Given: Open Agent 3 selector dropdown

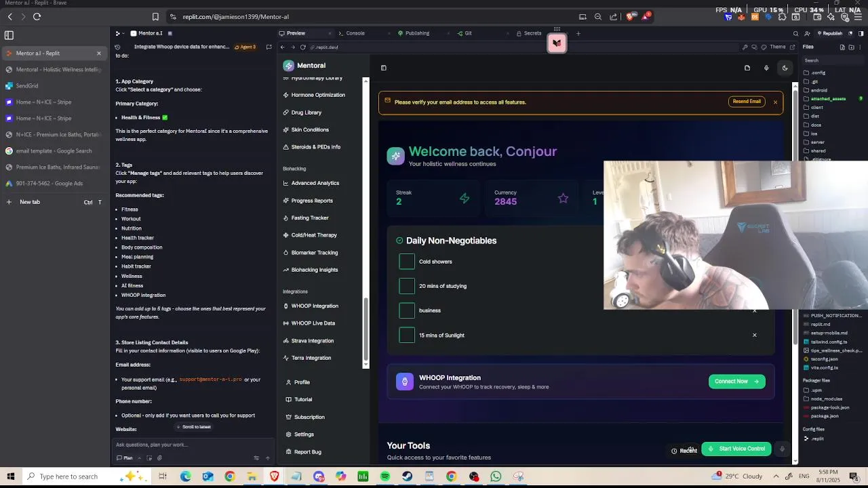Looking at the screenshot, I should point(245,47).
